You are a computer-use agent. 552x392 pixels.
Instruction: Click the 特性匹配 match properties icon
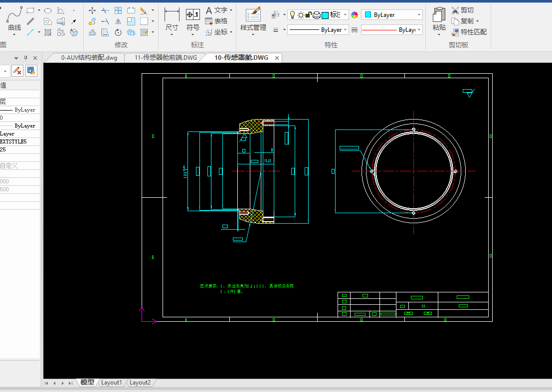(469, 32)
